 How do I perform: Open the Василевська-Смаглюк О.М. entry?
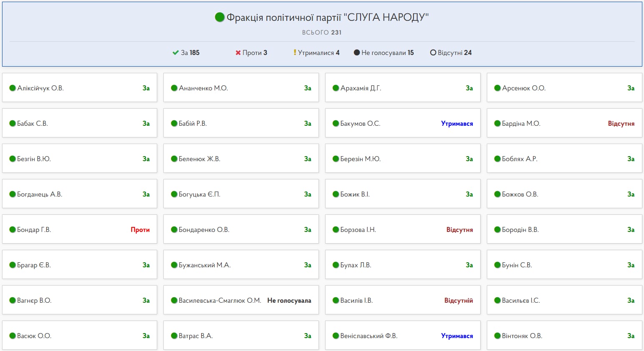click(x=220, y=301)
